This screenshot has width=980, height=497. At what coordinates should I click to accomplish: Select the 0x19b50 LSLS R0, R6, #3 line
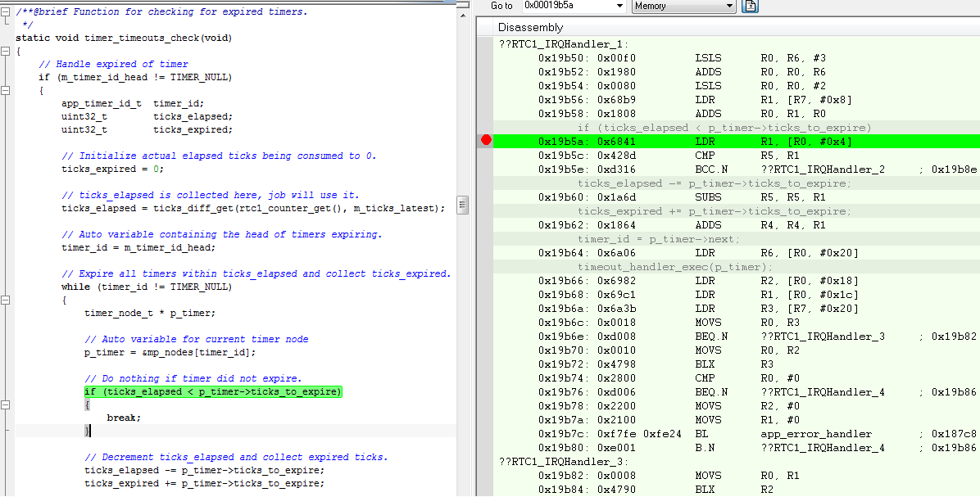pyautogui.click(x=737, y=58)
